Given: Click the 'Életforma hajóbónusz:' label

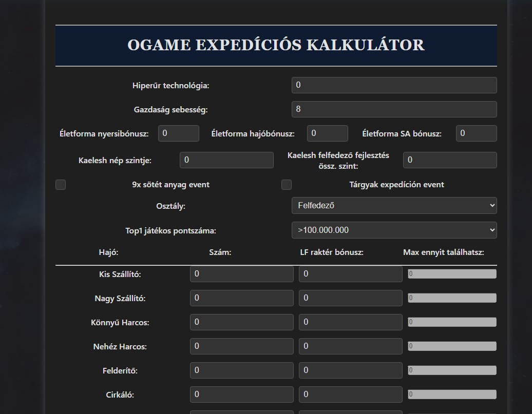Looking at the screenshot, I should click(253, 133).
